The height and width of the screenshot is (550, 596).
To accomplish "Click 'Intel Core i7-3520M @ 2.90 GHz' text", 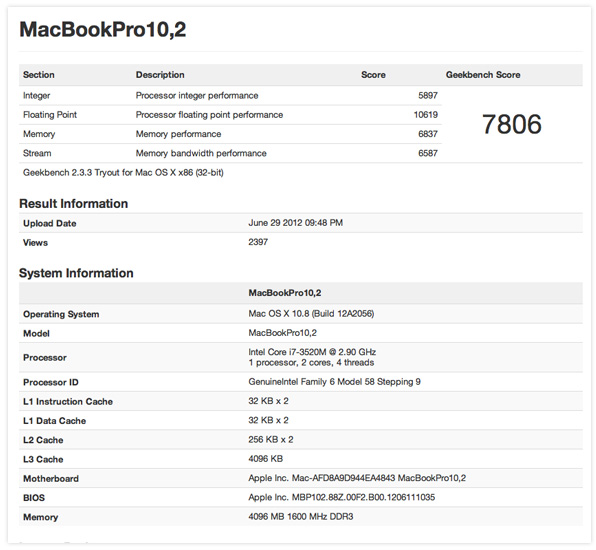I will point(312,352).
